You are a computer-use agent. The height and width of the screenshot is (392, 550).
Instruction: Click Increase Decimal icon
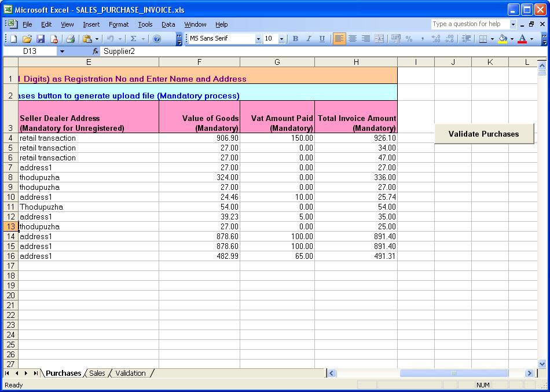pyautogui.click(x=435, y=39)
